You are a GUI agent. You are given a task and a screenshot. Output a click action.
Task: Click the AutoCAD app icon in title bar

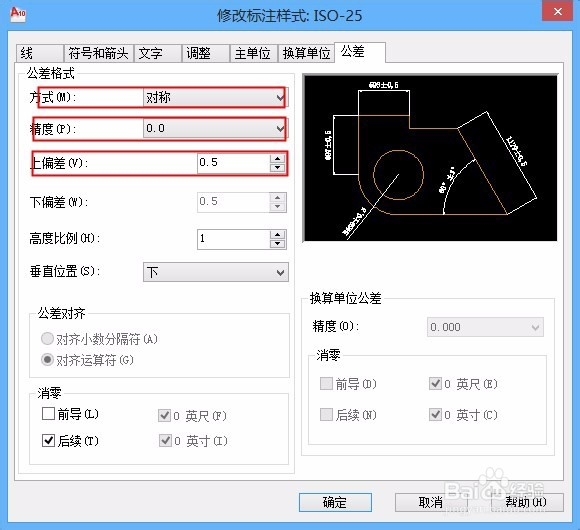click(x=18, y=14)
